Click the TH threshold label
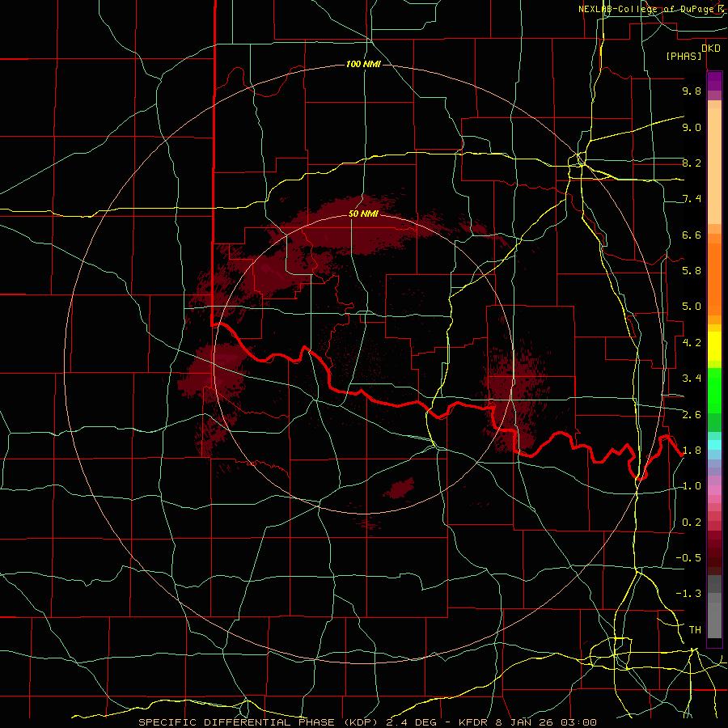This screenshot has height=728, width=728. [695, 630]
